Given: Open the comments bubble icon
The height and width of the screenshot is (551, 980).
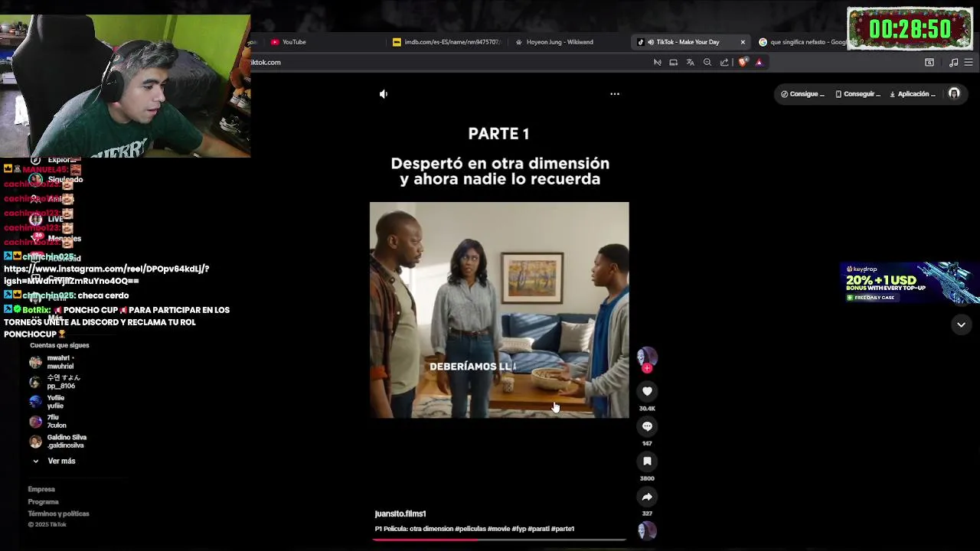Looking at the screenshot, I should [647, 426].
